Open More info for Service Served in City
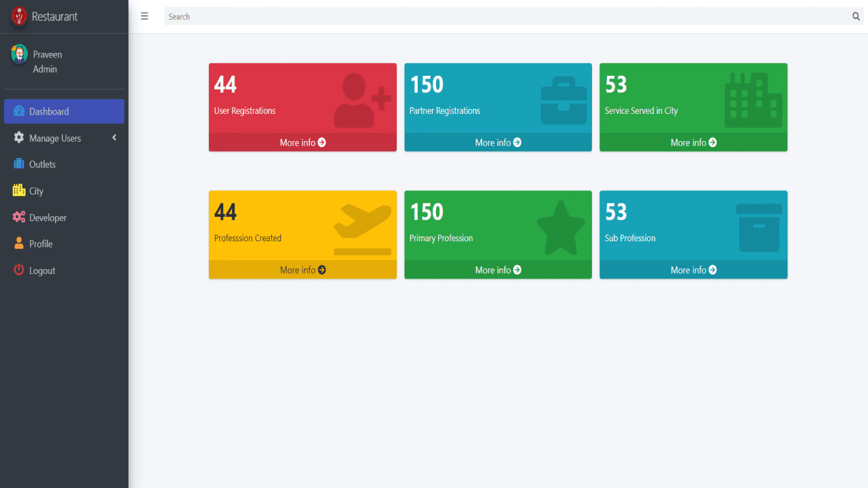868x488 pixels. click(693, 142)
